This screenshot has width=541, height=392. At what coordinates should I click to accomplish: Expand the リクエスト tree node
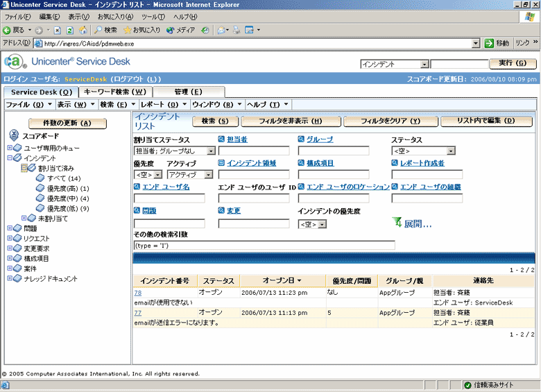click(10, 238)
